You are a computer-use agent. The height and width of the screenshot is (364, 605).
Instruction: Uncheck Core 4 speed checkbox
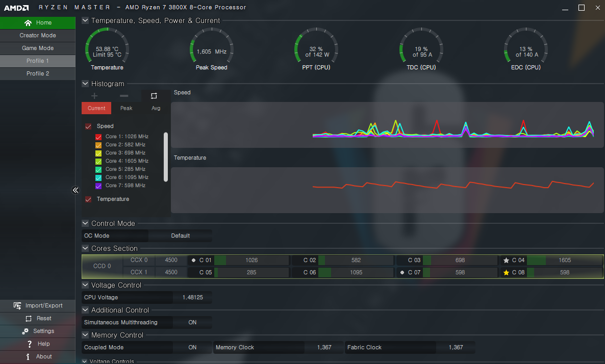coord(98,161)
